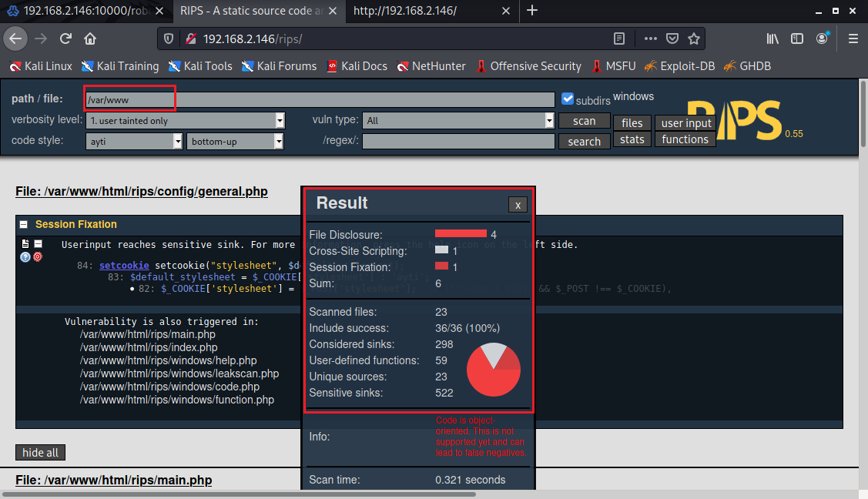Open the verbosity level dropdown
The width and height of the screenshot is (868, 499).
(186, 121)
